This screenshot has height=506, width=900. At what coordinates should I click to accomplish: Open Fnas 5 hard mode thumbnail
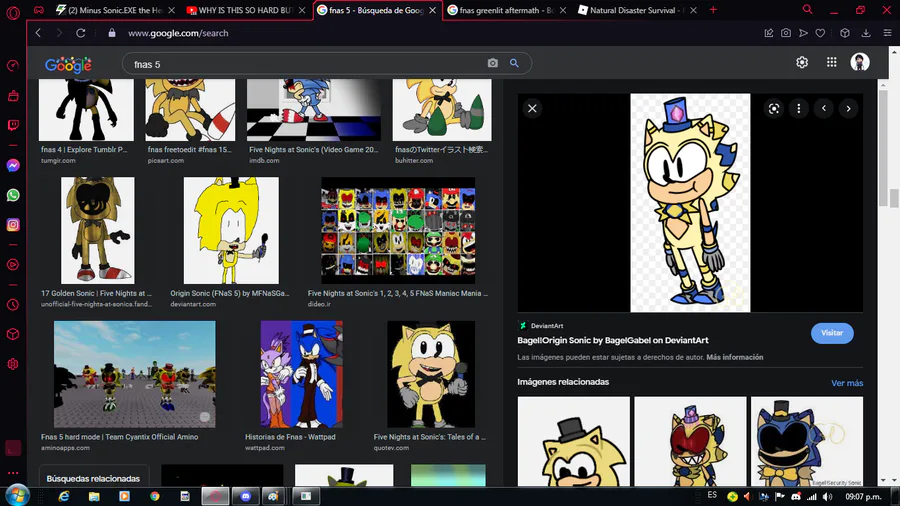coord(134,374)
